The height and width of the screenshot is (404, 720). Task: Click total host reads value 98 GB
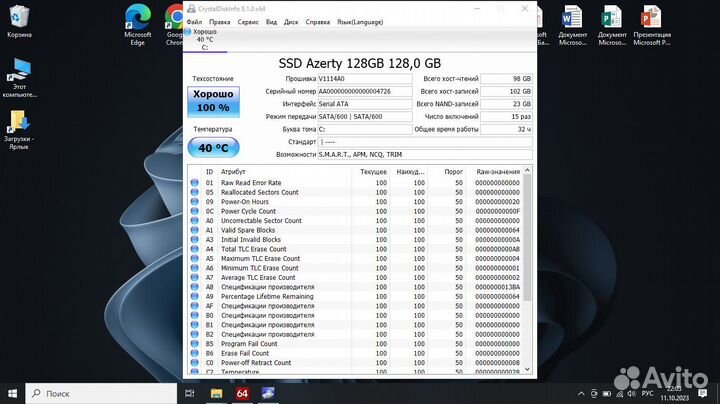coord(506,79)
